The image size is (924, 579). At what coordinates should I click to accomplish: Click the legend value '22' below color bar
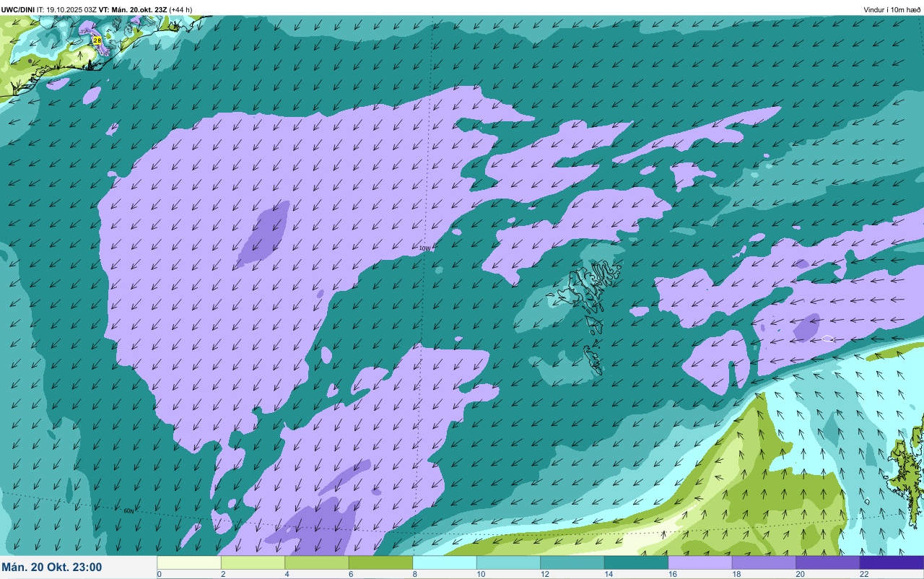[863, 575]
